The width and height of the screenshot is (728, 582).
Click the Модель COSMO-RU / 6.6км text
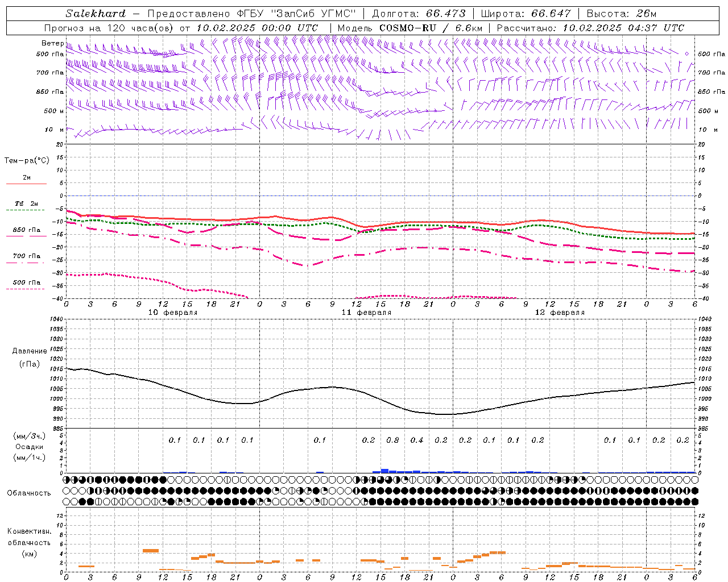[x=410, y=28]
